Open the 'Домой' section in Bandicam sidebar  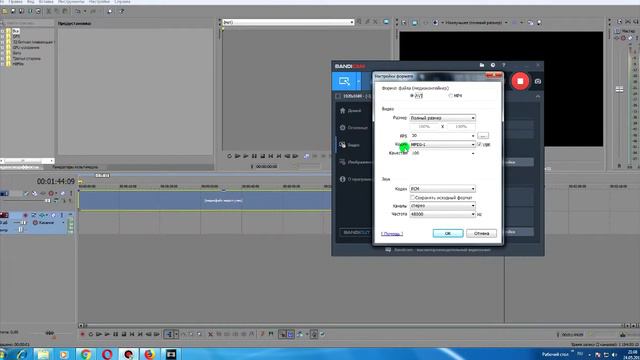coord(351,111)
